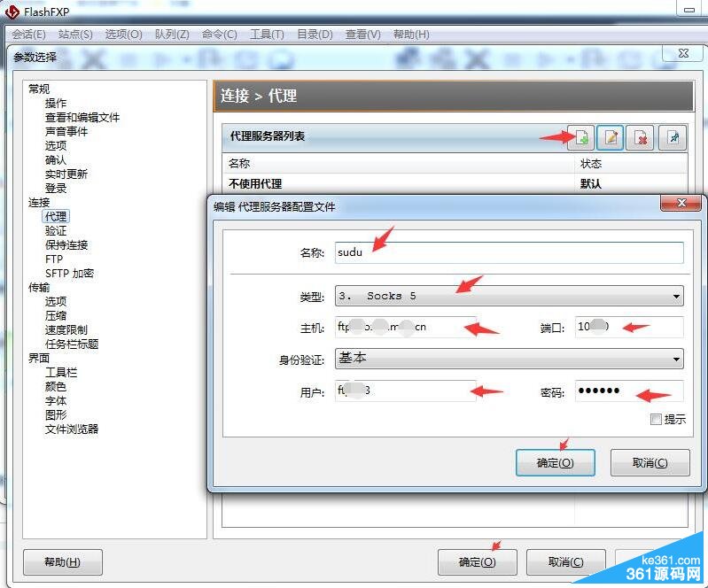Select 压缩 in the settings tree
Viewport: 708px width, 588px height.
coord(56,315)
